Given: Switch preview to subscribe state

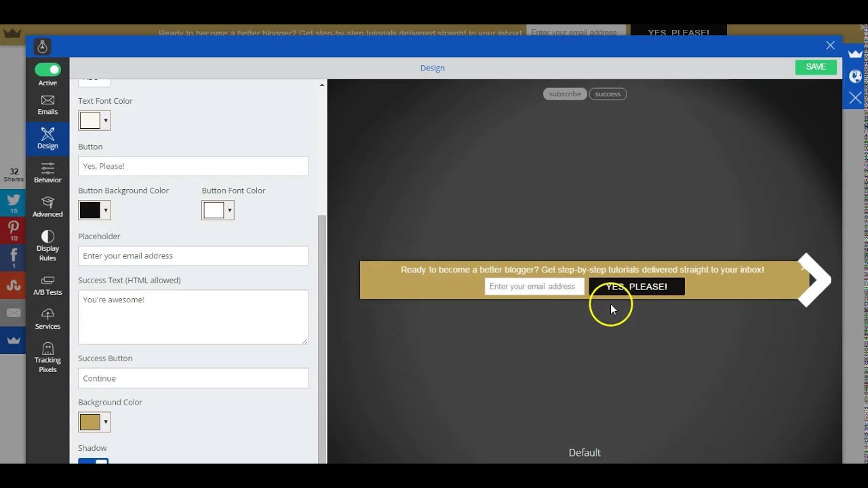Looking at the screenshot, I should coord(565,94).
